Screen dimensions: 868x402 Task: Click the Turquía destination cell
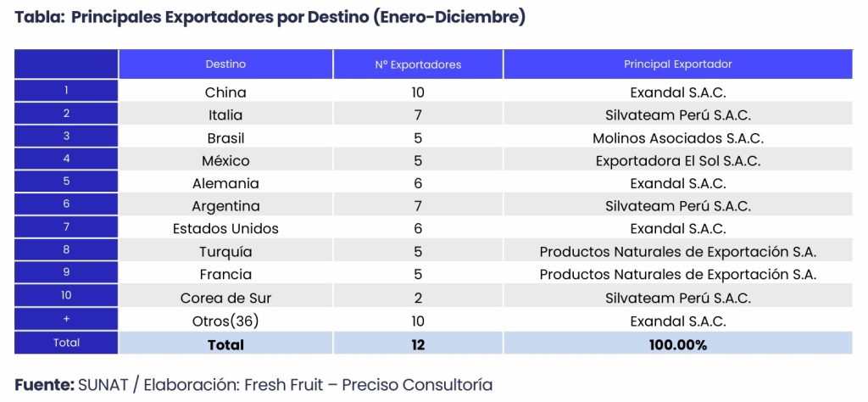225,252
